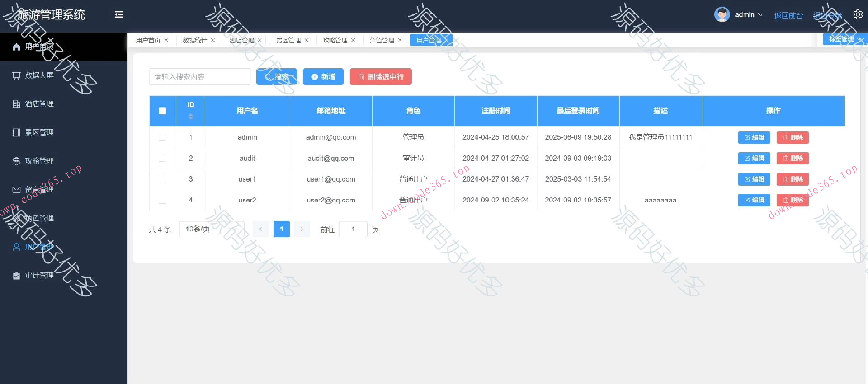Go to previous page arrow
This screenshot has height=384, width=868.
(260, 229)
